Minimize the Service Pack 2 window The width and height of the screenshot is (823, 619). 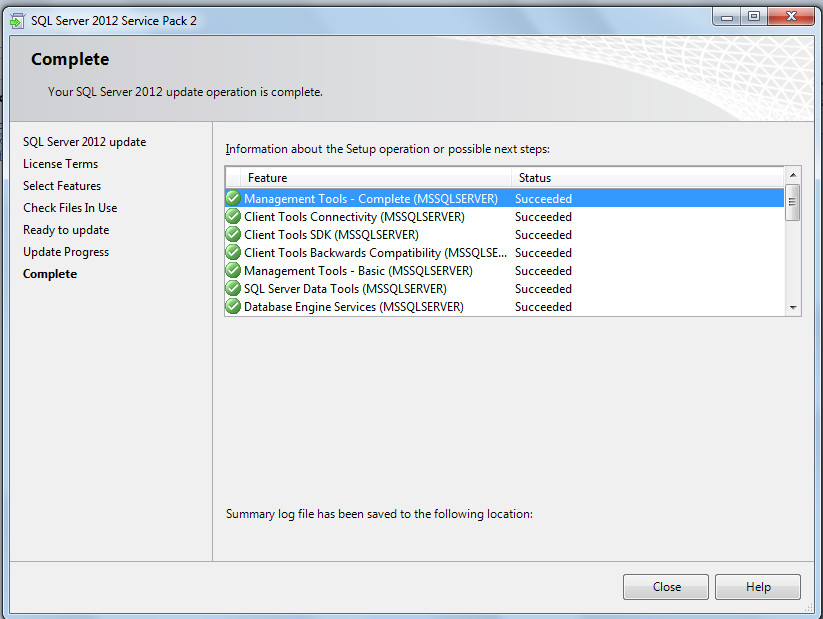click(726, 17)
